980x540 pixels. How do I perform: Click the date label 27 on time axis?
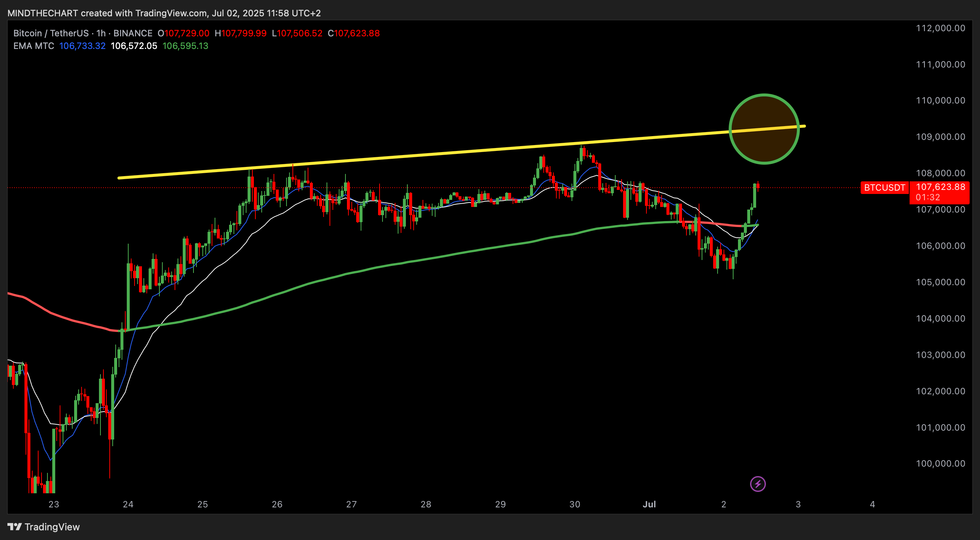pyautogui.click(x=351, y=504)
